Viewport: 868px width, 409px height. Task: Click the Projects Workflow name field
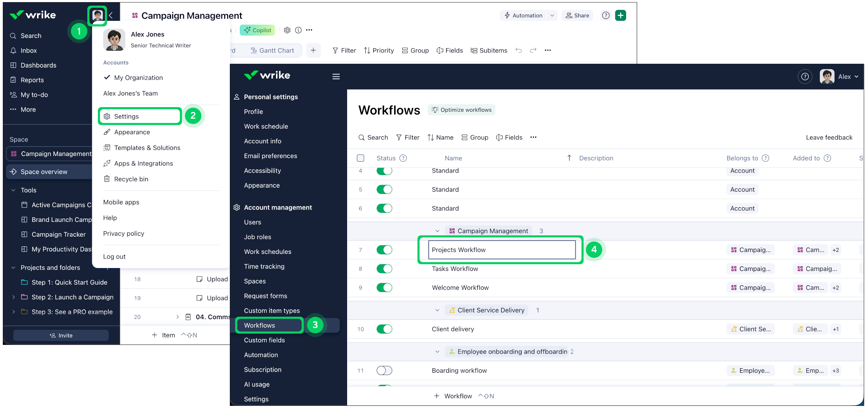click(x=502, y=250)
